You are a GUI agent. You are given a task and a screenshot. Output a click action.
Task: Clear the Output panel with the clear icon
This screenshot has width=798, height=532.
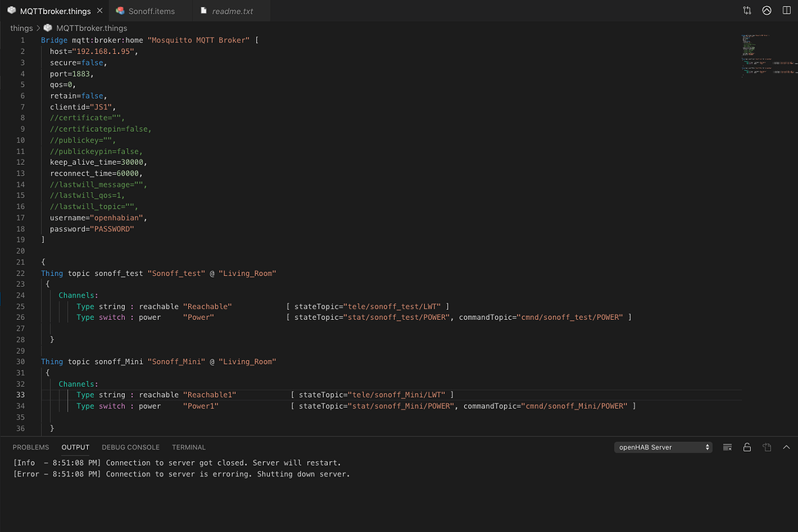click(x=727, y=446)
